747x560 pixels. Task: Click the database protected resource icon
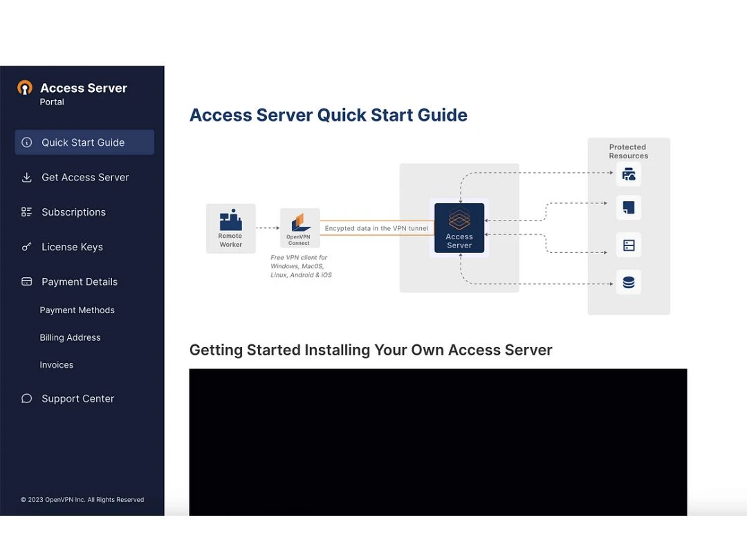628,282
